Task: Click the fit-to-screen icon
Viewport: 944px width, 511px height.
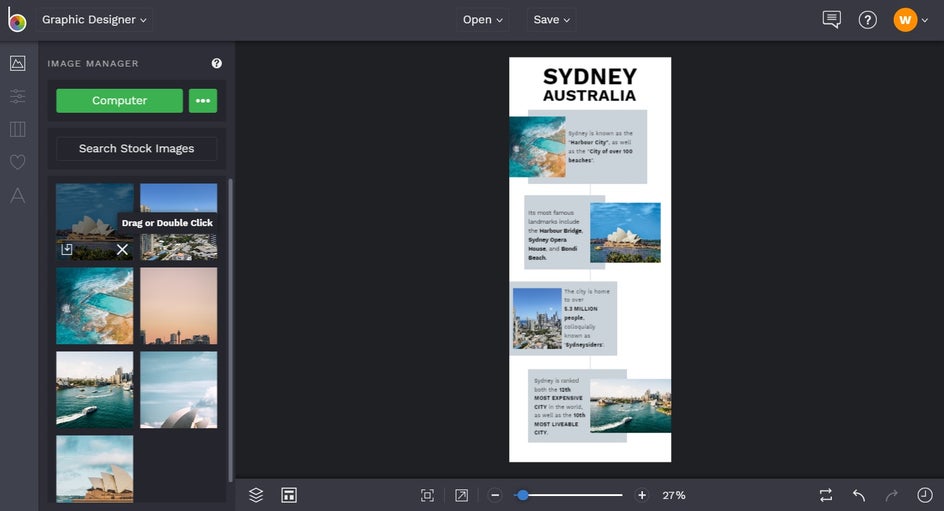Action: click(427, 495)
